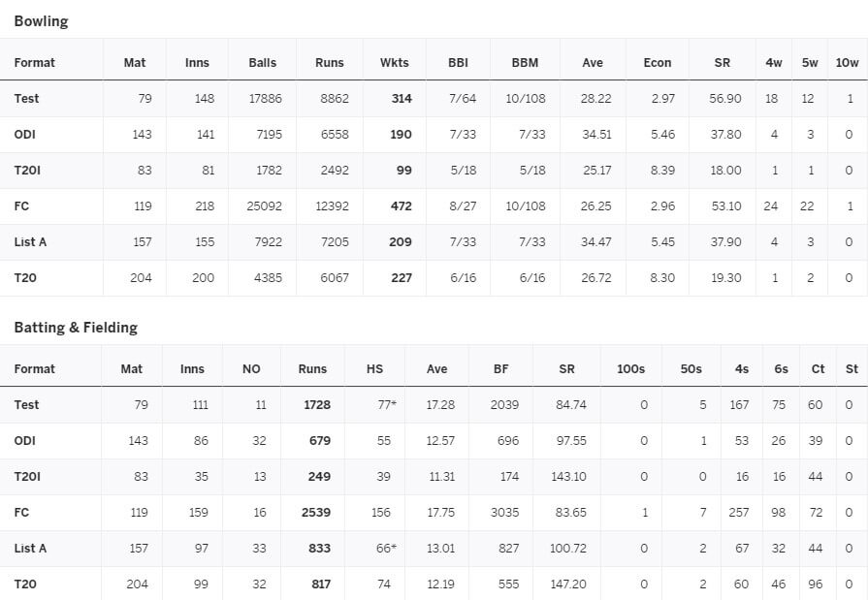Click the Ct column header
The height and width of the screenshot is (600, 868).
[818, 368]
